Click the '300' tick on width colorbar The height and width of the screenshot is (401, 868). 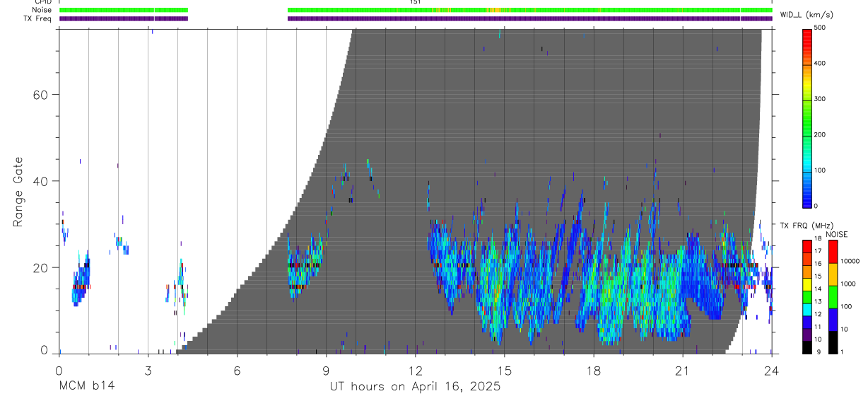pos(821,99)
